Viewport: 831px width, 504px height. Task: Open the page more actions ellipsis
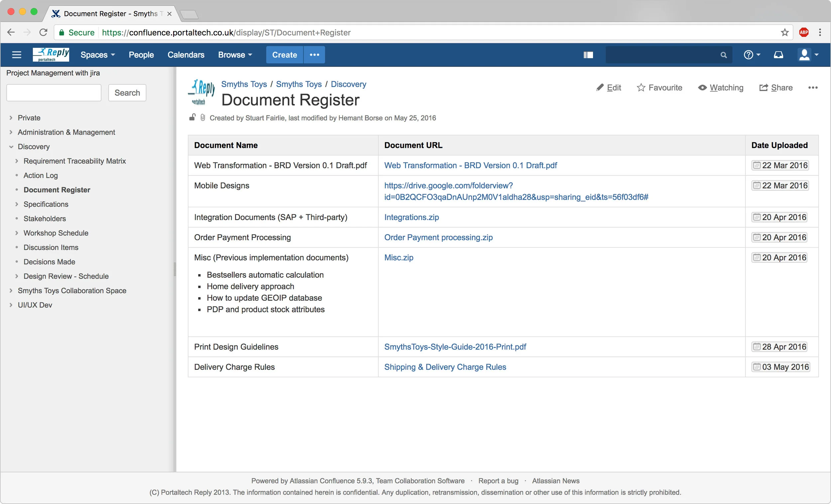813,88
